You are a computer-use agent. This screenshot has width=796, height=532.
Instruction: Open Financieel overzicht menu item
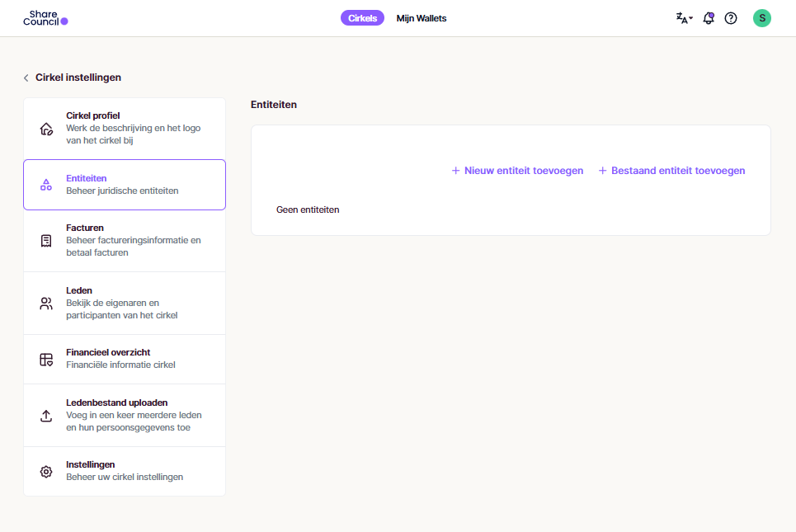125,359
